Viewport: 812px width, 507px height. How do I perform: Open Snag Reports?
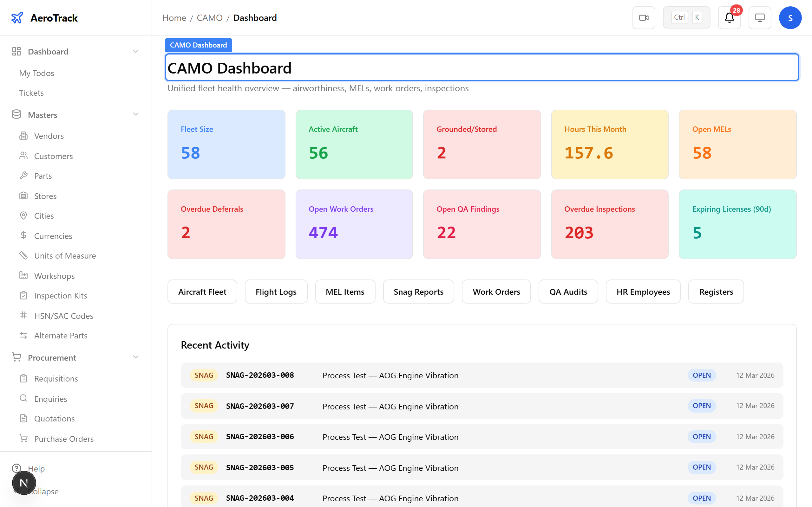pos(418,292)
